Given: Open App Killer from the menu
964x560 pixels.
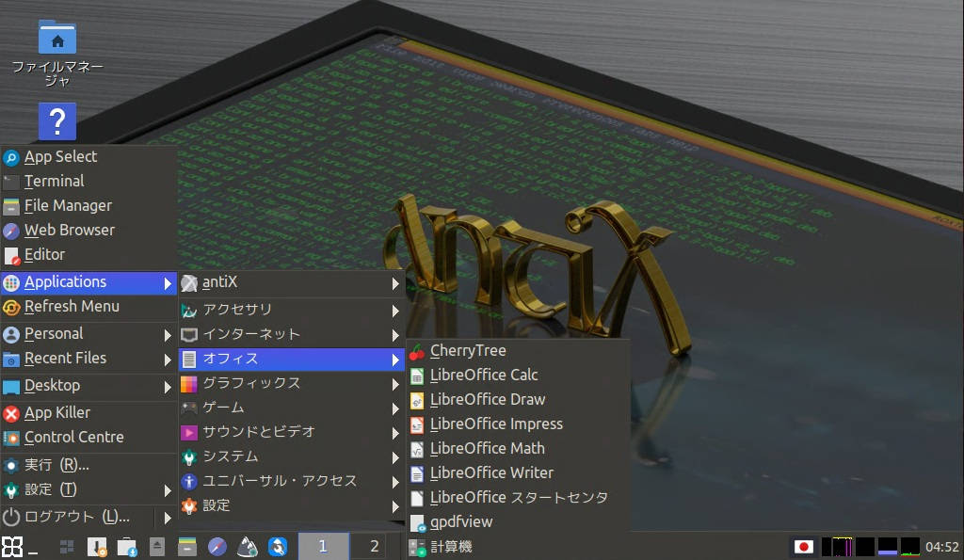Looking at the screenshot, I should tap(56, 412).
